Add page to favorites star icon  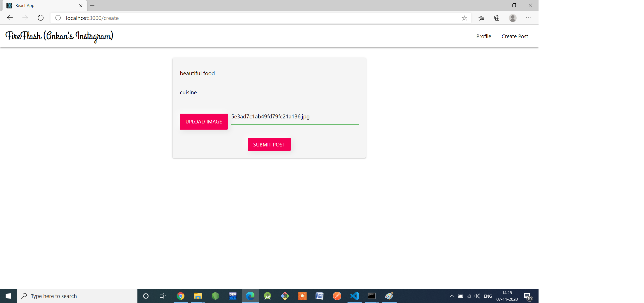tap(464, 18)
